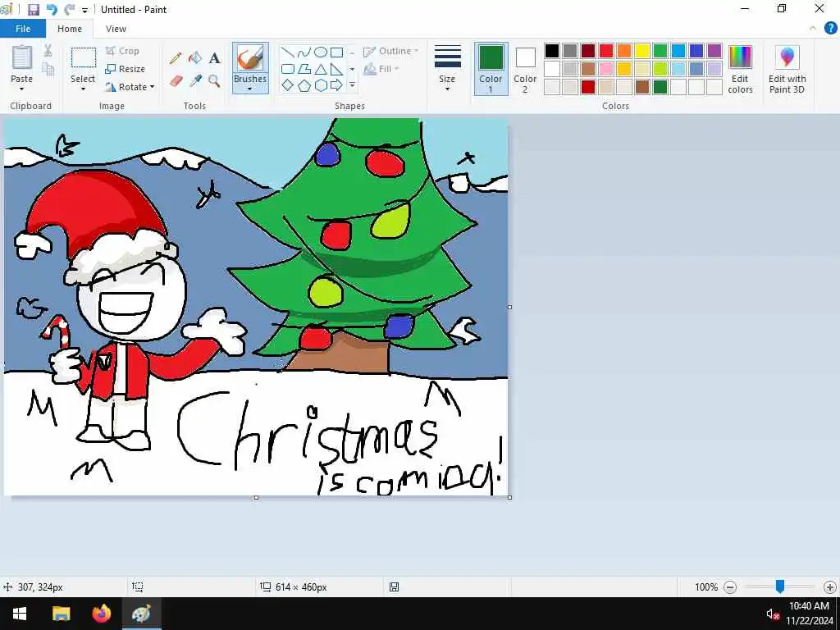Collapse the ribbon with the chevron
840x630 pixels.
[x=813, y=29]
